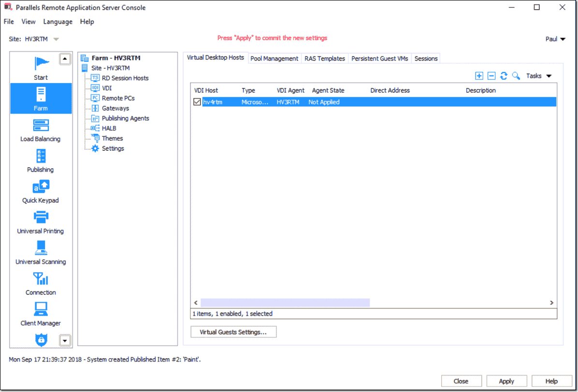Screen dimensions: 578x392
Task: Click the Remote PCs icon in tree
Action: tap(95, 98)
